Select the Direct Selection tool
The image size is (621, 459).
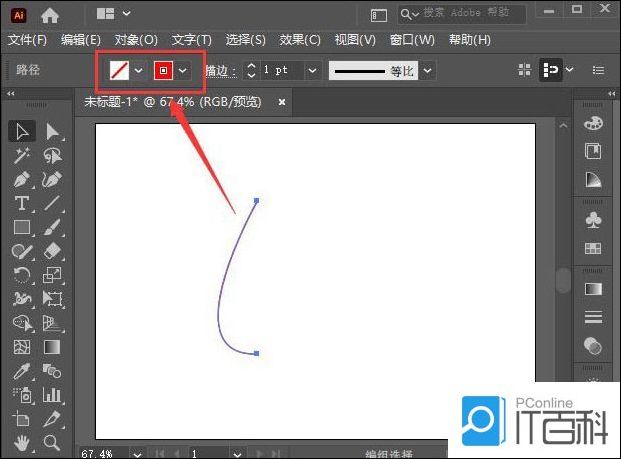52,131
